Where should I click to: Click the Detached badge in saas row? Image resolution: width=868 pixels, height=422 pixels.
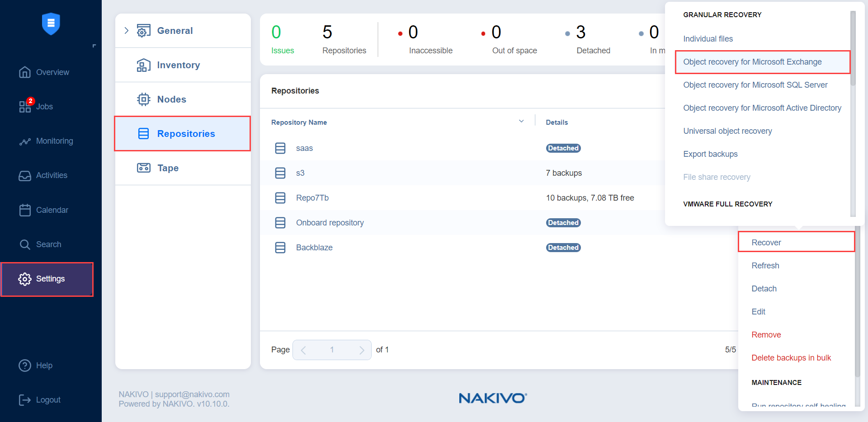click(x=563, y=148)
